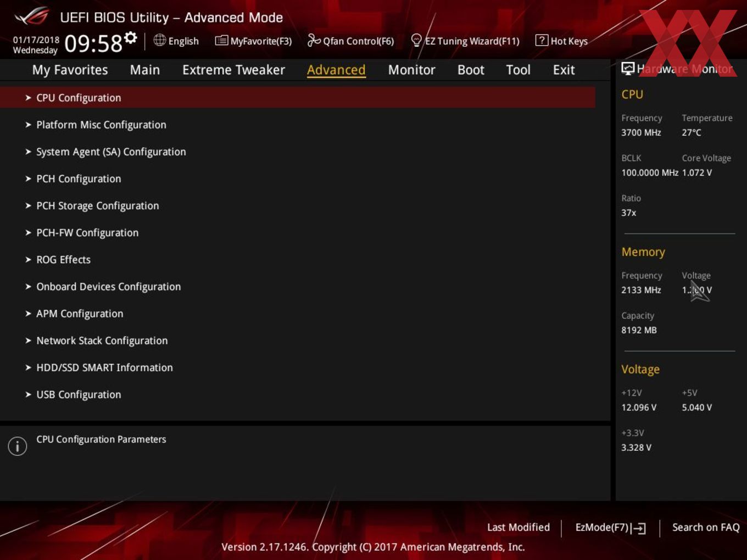The height and width of the screenshot is (560, 747).
Task: Expand arrow beside Platform Misc Configuration
Action: [28, 125]
